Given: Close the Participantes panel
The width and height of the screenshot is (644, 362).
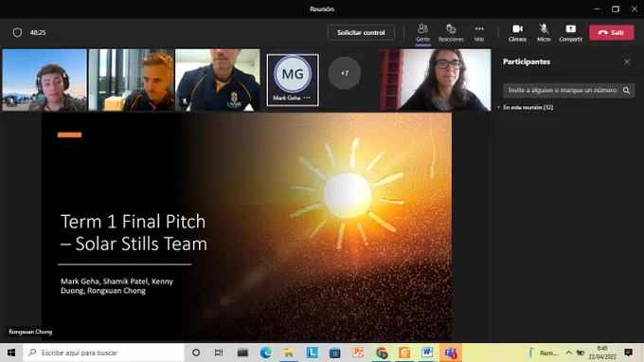Looking at the screenshot, I should tap(627, 62).
